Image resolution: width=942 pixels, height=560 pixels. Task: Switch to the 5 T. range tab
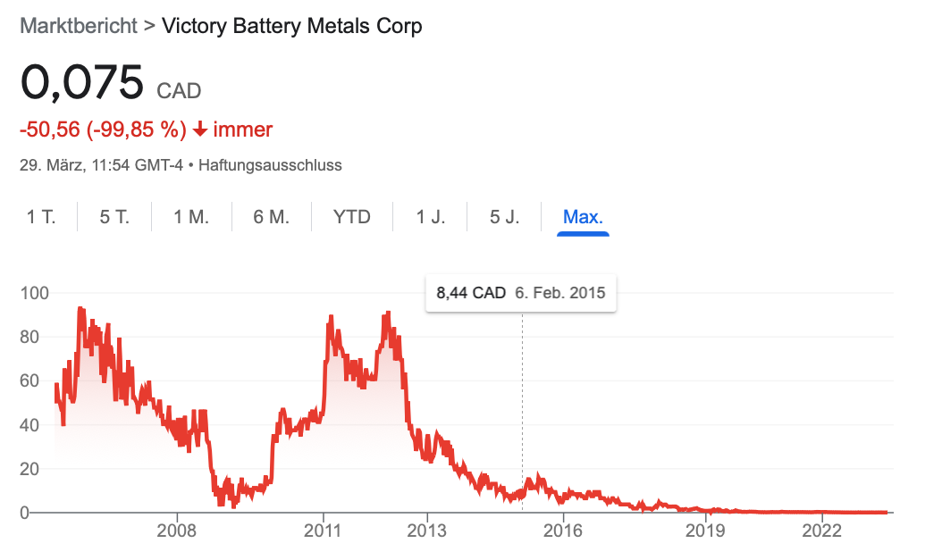click(x=114, y=217)
